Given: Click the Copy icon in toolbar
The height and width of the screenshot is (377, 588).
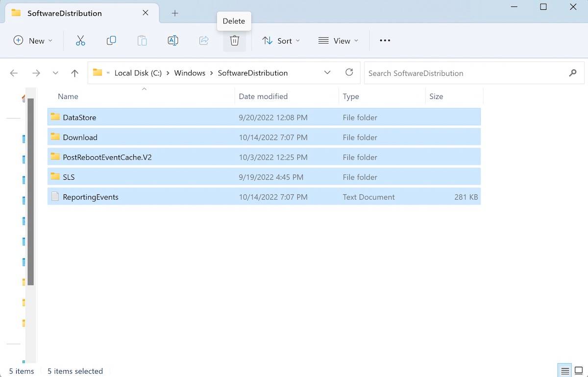Looking at the screenshot, I should click(111, 41).
